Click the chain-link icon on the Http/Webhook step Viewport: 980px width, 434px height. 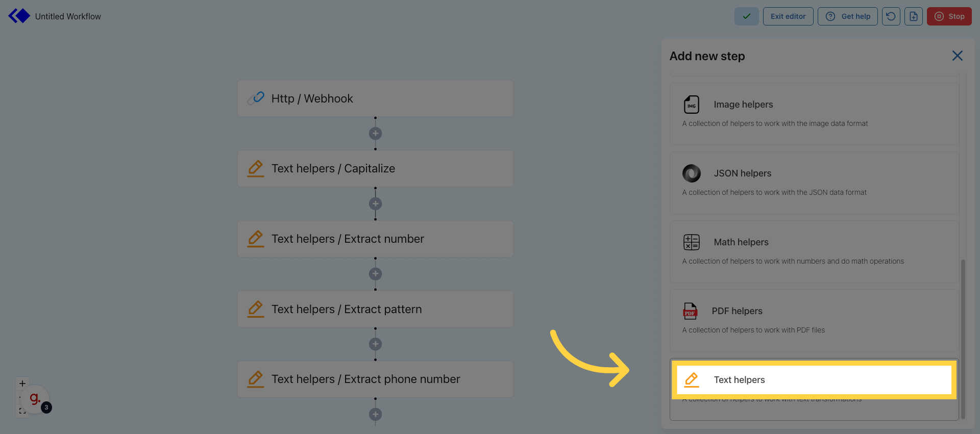coord(256,98)
